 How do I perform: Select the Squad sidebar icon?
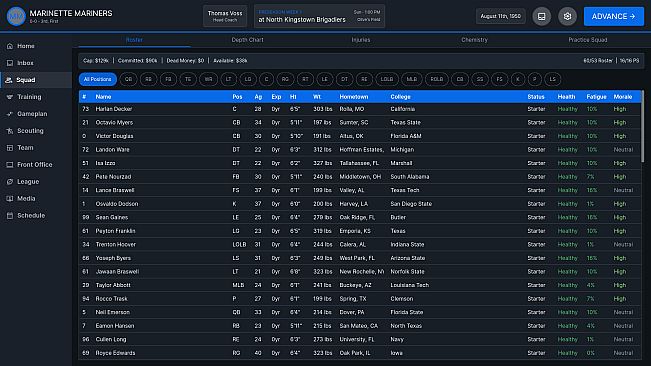click(x=9, y=80)
